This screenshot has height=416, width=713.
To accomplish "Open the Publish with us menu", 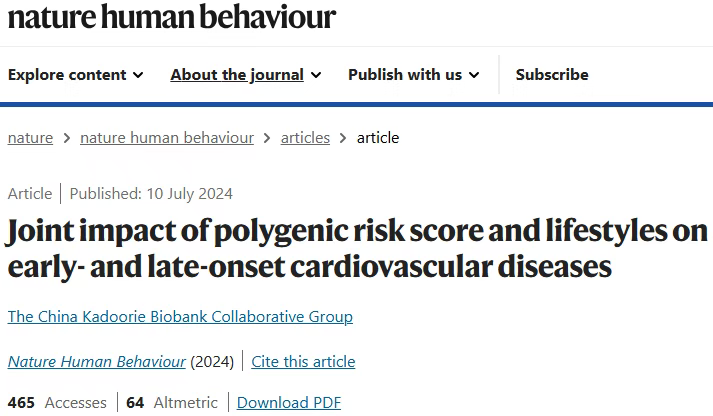I will 413,75.
